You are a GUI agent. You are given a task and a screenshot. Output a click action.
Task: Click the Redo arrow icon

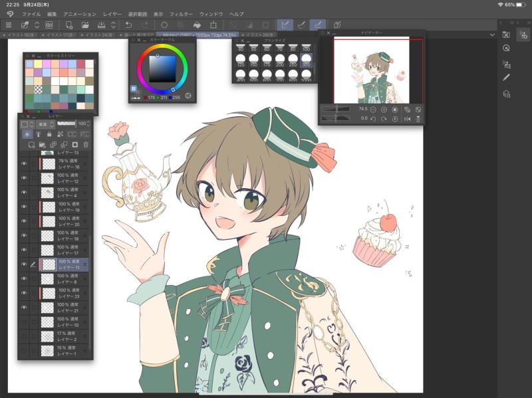pos(145,25)
